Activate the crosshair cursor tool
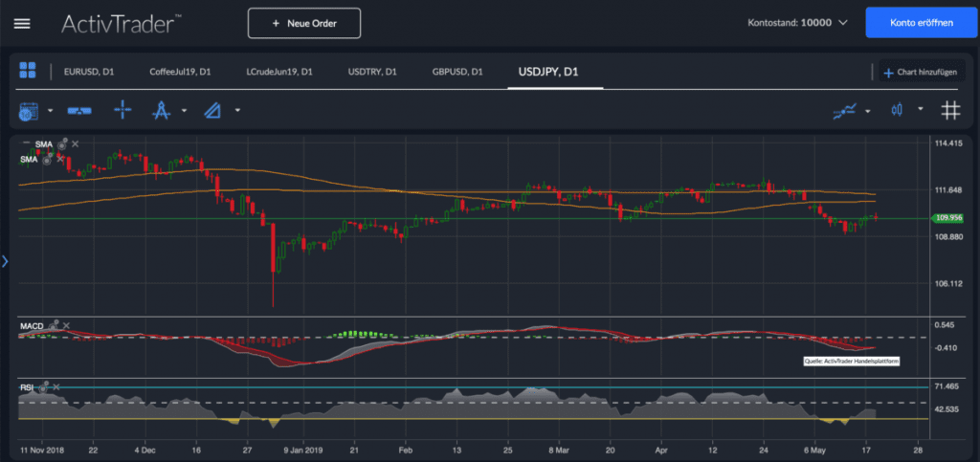Image resolution: width=980 pixels, height=462 pixels. [122, 111]
